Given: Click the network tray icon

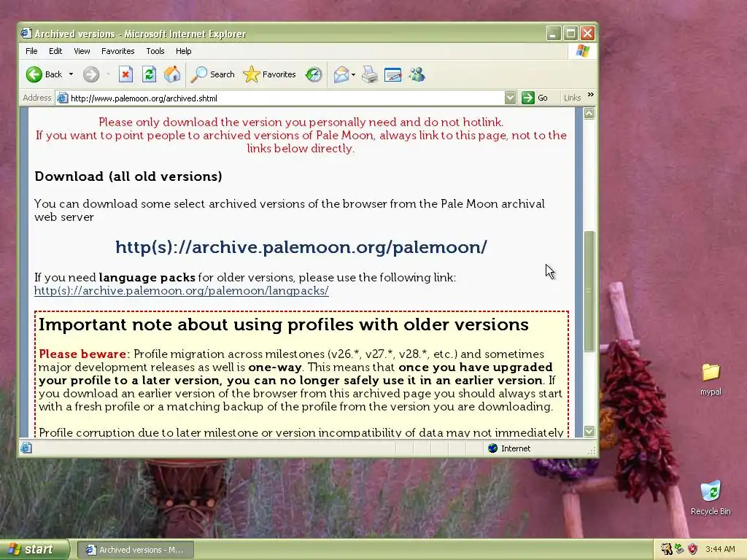Looking at the screenshot, I should [x=680, y=549].
